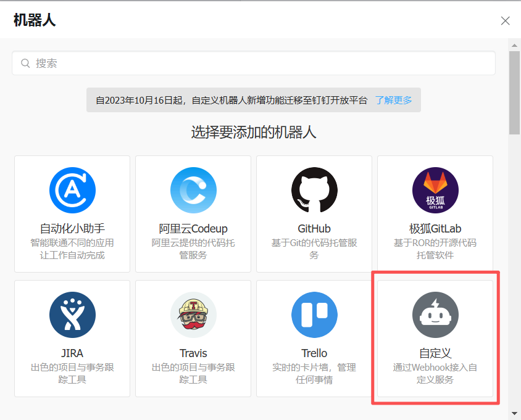
Task: Select the 自定义 custom robot icon
Action: point(435,315)
